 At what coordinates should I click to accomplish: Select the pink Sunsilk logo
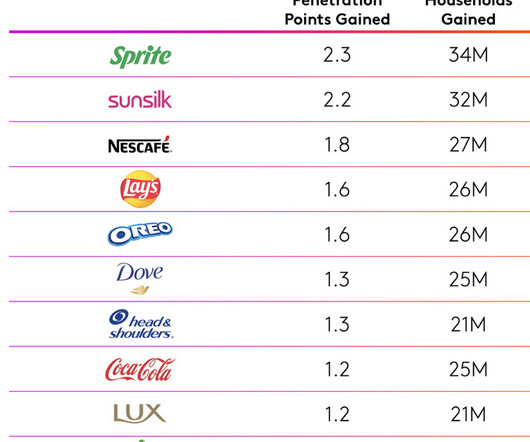coord(140,100)
